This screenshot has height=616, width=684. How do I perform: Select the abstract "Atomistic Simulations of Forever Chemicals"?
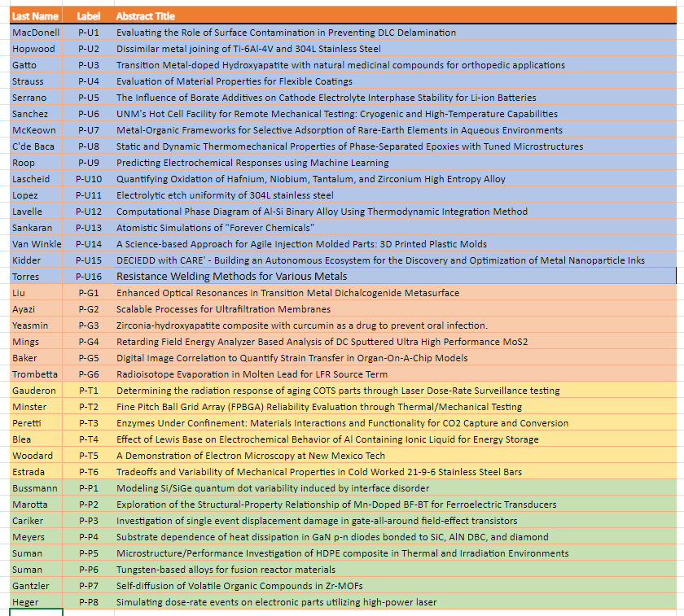coord(215,228)
